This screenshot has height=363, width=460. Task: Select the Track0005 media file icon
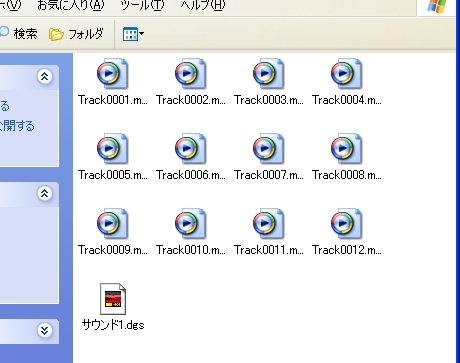tap(112, 149)
